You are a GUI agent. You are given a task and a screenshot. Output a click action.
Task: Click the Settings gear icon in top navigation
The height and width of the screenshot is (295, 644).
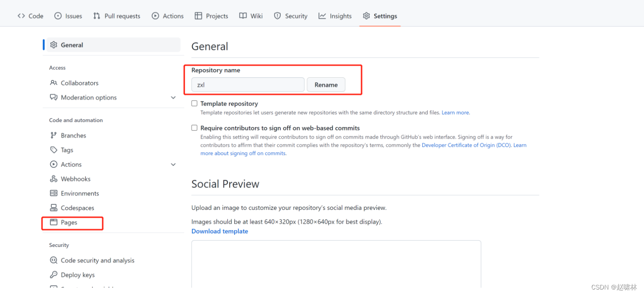(x=366, y=16)
